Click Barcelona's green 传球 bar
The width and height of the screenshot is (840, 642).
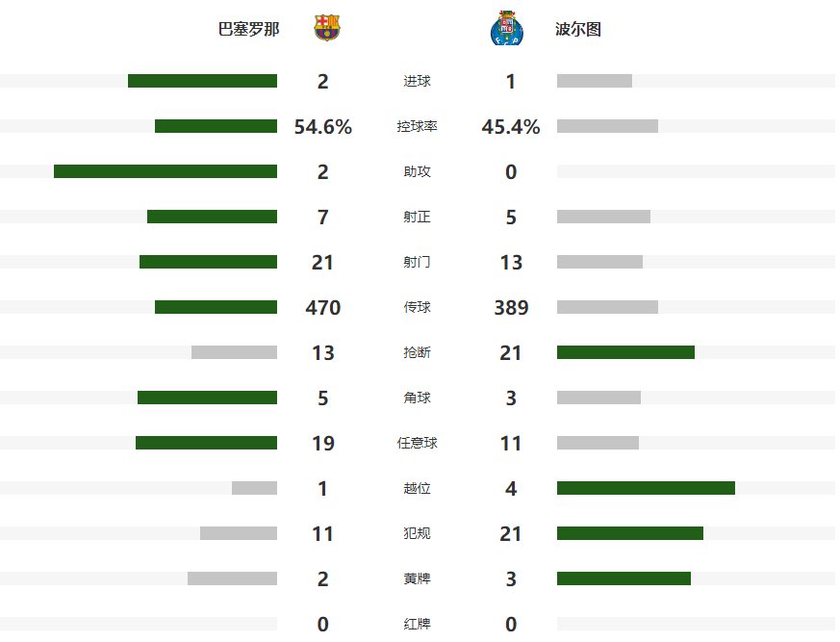(216, 307)
